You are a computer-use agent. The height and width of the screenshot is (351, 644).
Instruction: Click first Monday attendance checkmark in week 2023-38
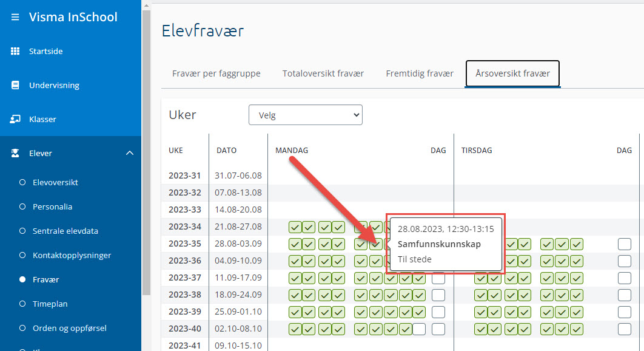295,295
